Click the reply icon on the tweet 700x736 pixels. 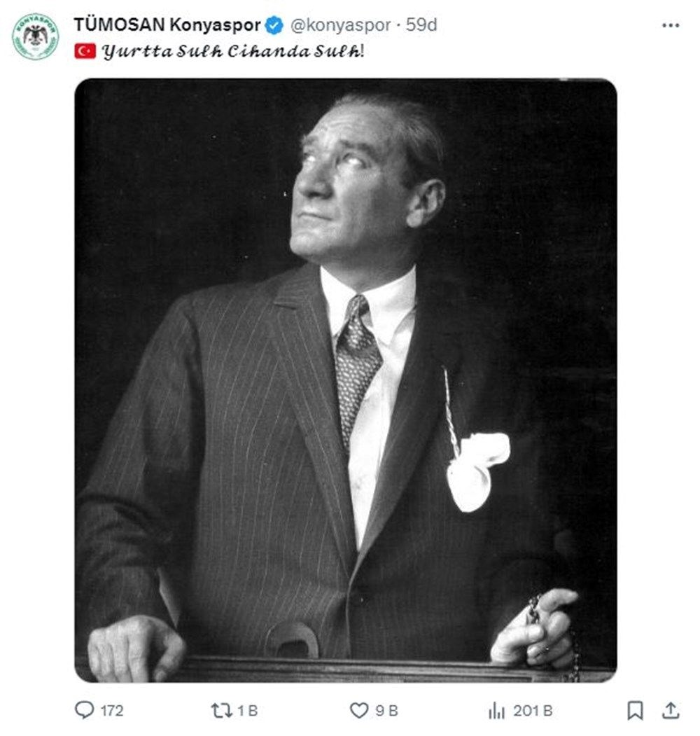click(84, 710)
